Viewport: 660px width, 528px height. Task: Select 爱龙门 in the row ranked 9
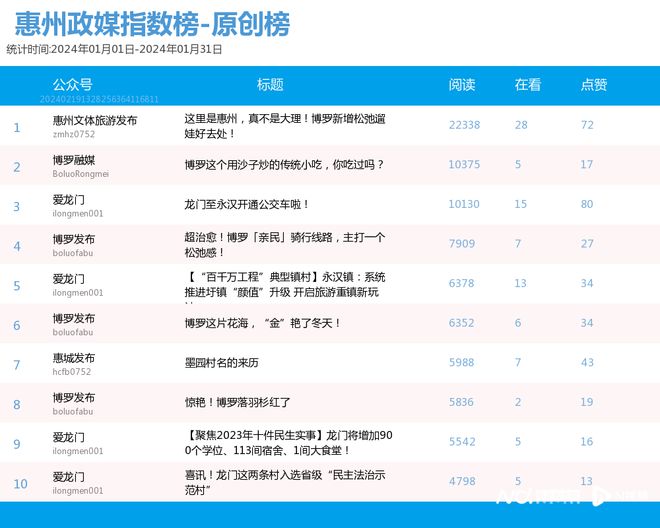tap(69, 437)
